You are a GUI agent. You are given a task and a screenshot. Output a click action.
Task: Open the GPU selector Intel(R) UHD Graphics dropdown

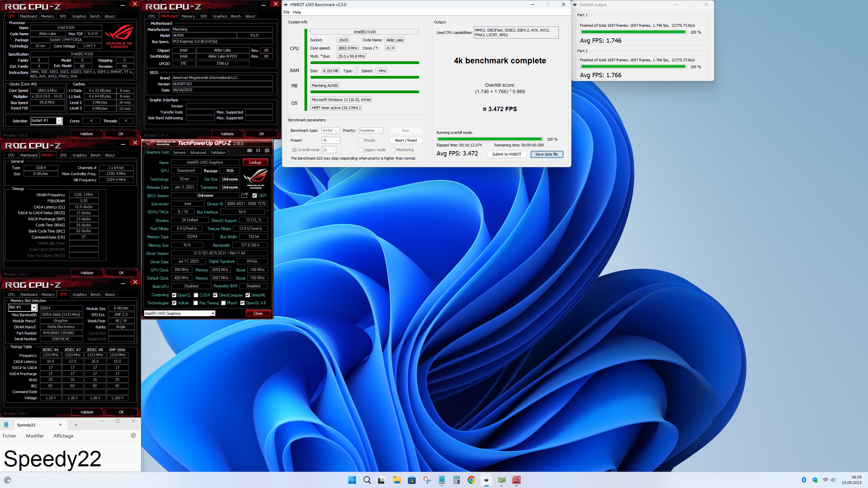click(180, 313)
